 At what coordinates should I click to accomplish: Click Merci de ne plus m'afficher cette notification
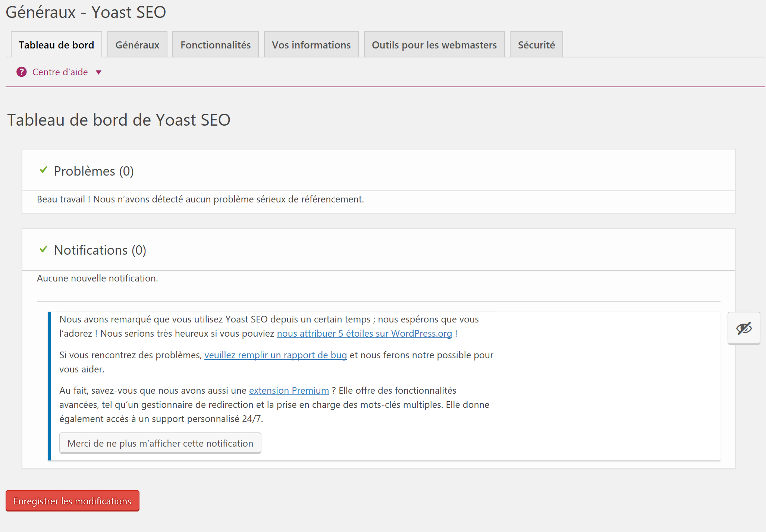pyautogui.click(x=160, y=443)
